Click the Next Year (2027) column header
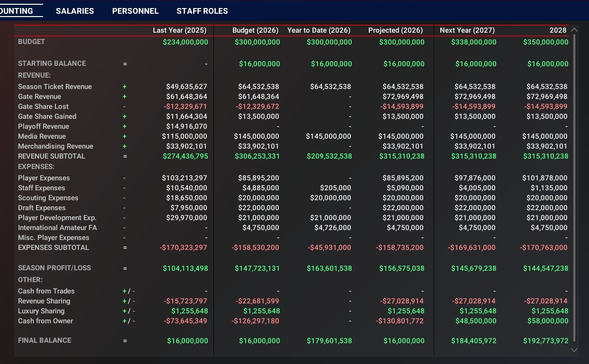This screenshot has height=364, width=589. click(x=467, y=30)
